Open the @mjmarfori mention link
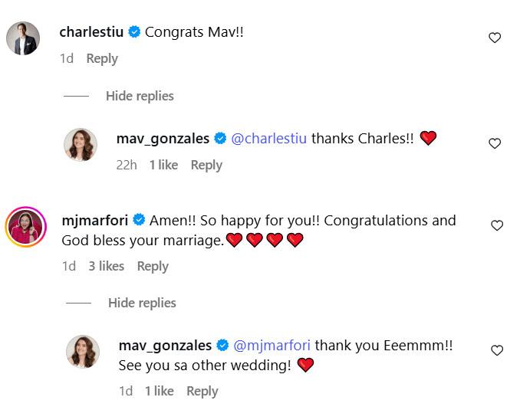This screenshot has width=510, height=420. [x=271, y=346]
